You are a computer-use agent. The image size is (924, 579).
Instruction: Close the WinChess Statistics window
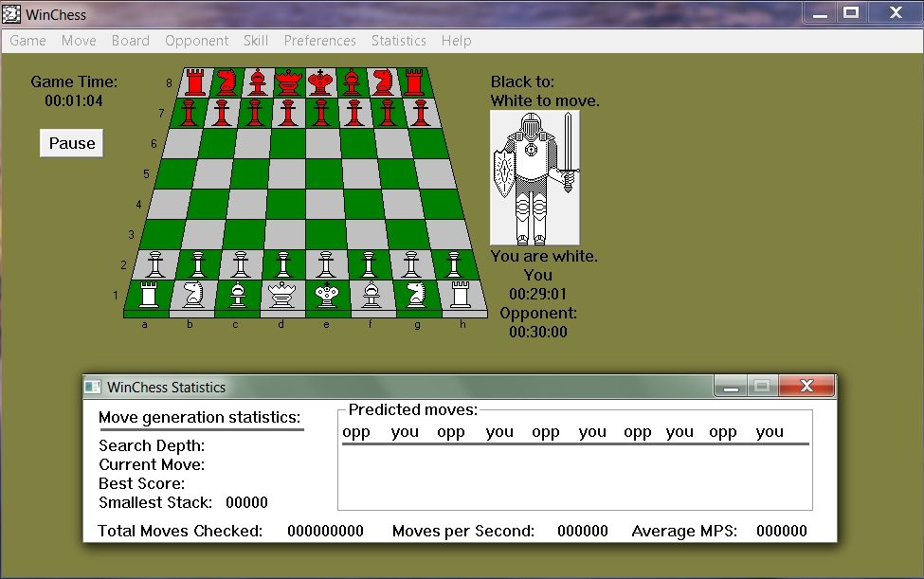[x=806, y=386]
